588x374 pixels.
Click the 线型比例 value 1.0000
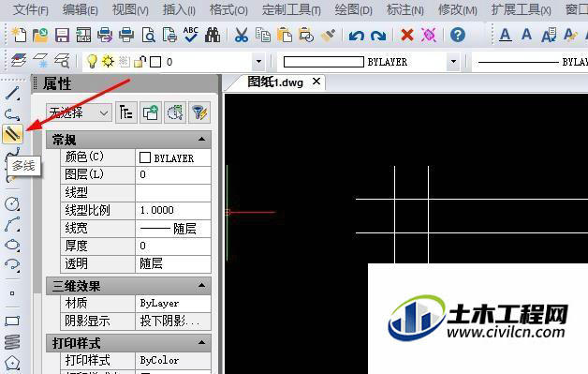[x=173, y=210]
